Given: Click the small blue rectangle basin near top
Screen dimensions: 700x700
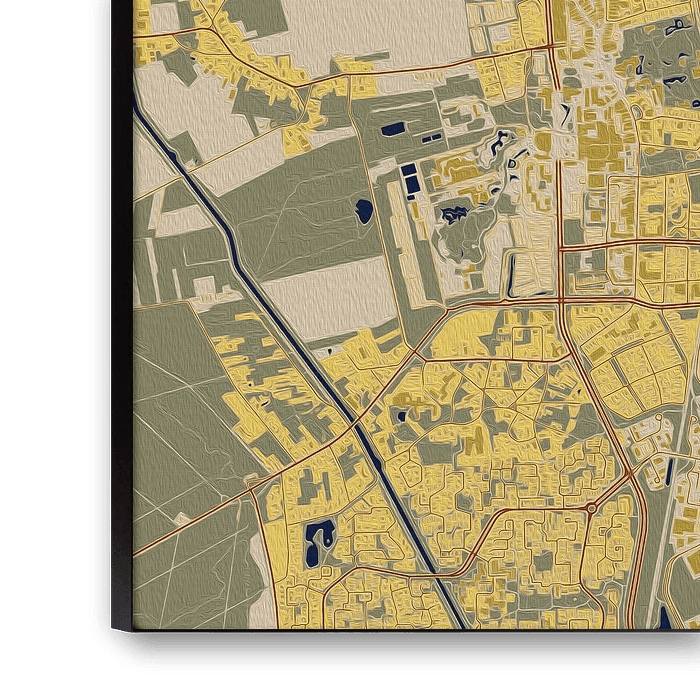Looking at the screenshot, I should tap(393, 129).
